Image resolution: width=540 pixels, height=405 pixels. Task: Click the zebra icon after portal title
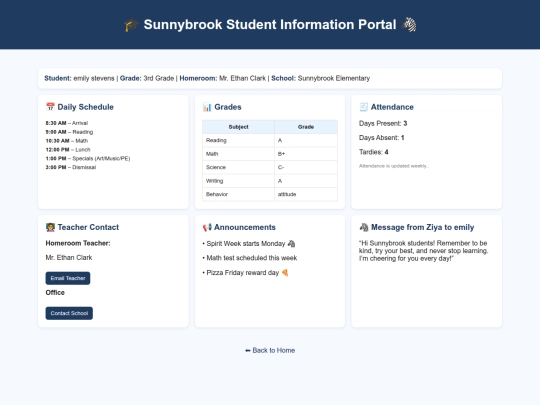pos(409,25)
